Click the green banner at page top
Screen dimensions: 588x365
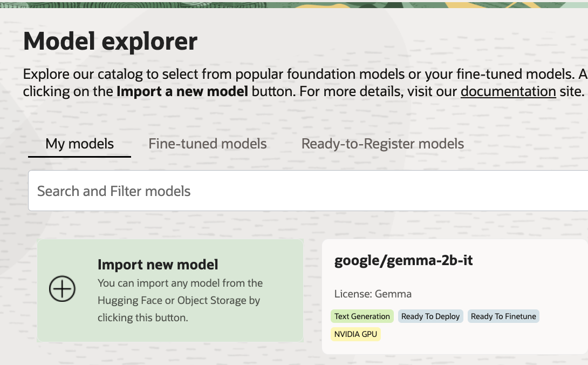point(294,4)
